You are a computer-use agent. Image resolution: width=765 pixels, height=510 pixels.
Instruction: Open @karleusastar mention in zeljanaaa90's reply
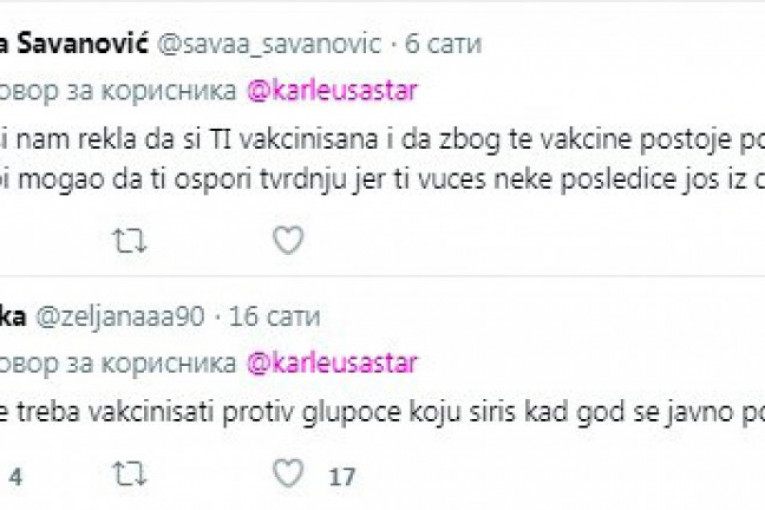(332, 364)
